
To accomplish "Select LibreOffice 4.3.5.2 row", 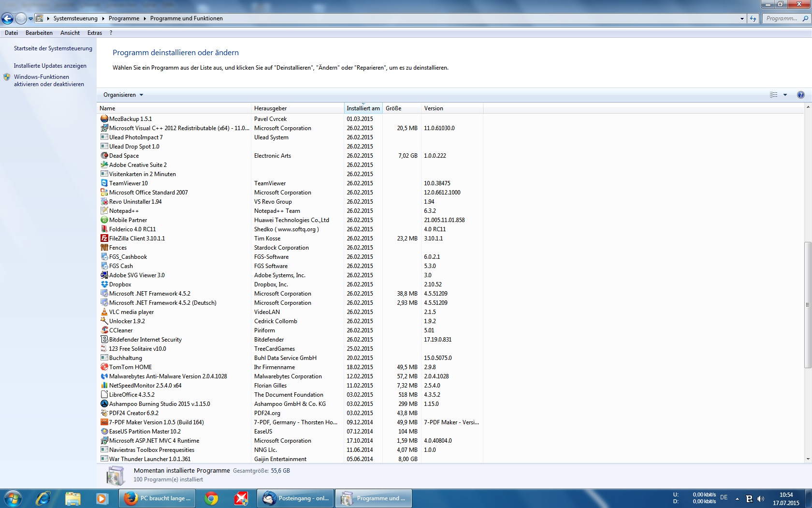I will [290, 394].
